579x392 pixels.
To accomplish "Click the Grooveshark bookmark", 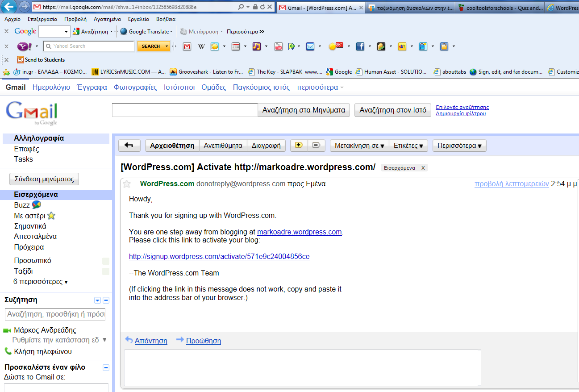I will [x=207, y=71].
